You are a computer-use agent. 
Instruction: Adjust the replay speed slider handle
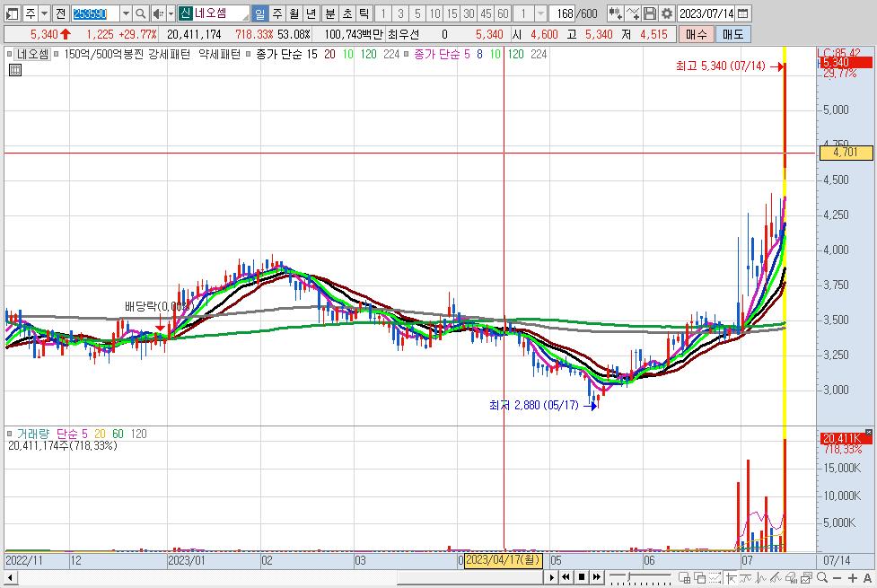coord(629,576)
